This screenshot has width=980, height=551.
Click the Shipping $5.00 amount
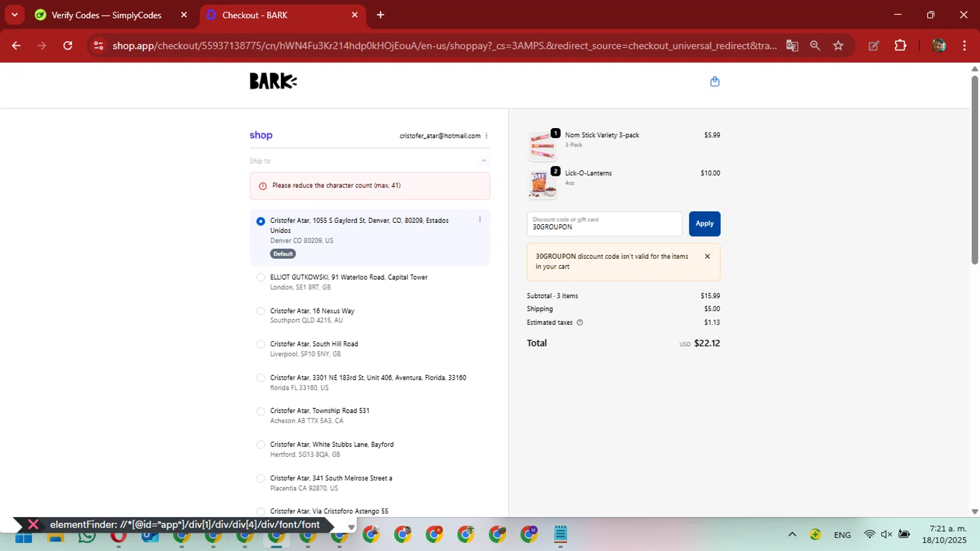(x=712, y=309)
